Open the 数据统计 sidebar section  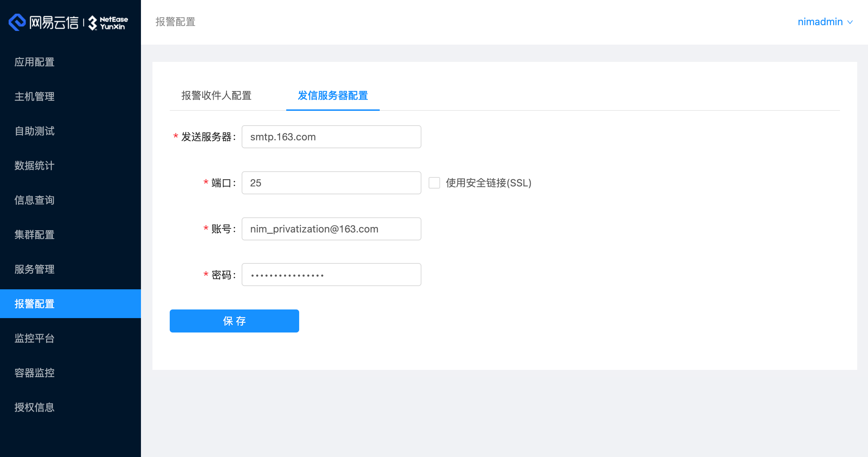(x=35, y=166)
